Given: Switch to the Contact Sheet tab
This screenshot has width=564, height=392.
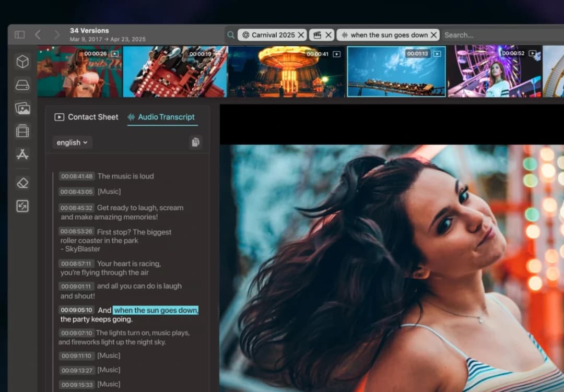Looking at the screenshot, I should (x=86, y=117).
